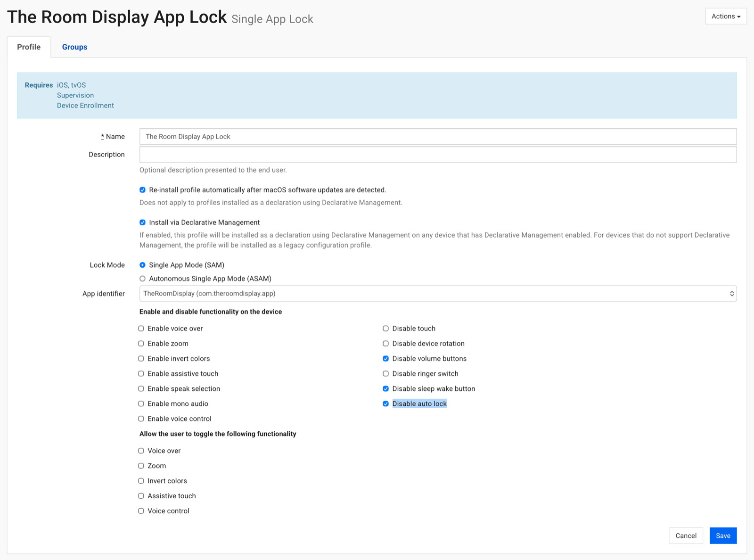Uncheck Disable auto lock
Viewport: 754px width, 560px height.
(385, 404)
